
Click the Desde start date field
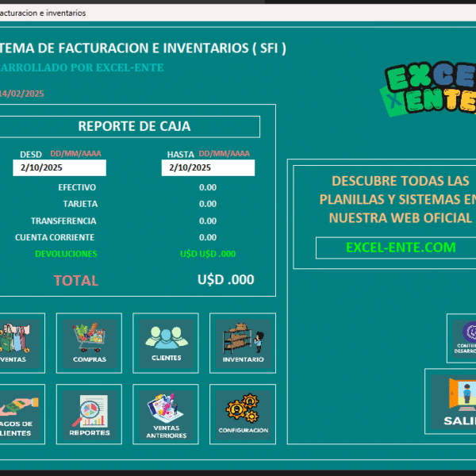[59, 167]
